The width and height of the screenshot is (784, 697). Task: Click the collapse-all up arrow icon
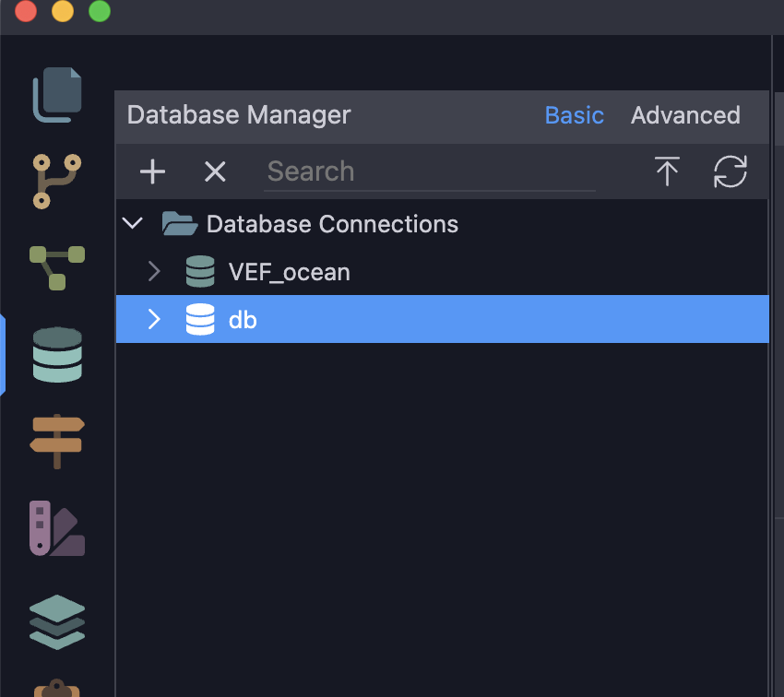click(x=667, y=171)
